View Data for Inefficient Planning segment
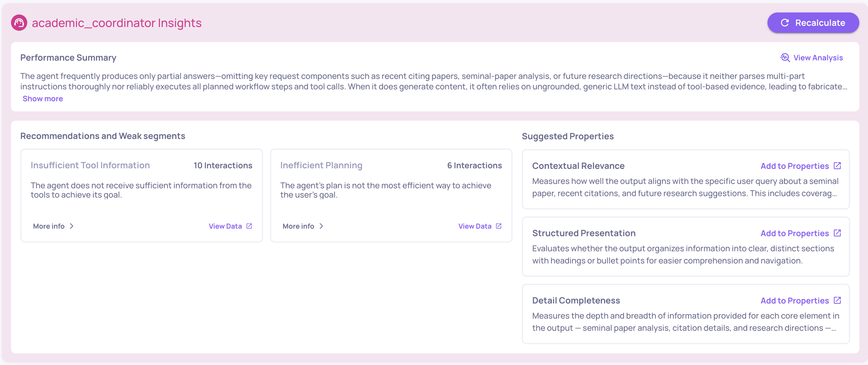 coord(475,226)
